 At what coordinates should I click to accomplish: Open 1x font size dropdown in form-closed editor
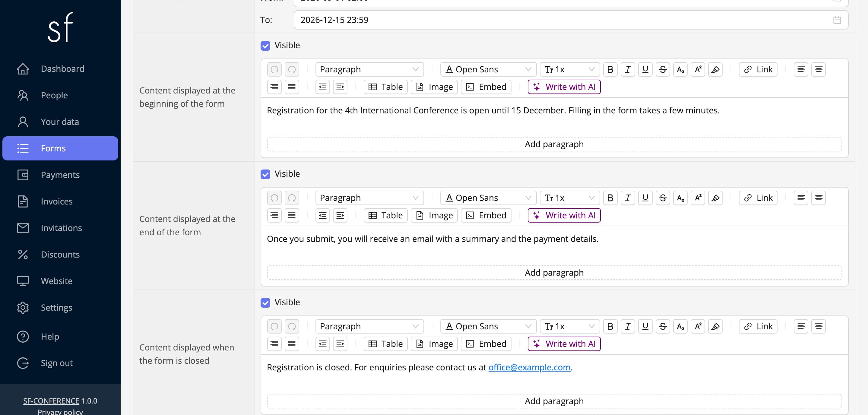[x=570, y=326]
